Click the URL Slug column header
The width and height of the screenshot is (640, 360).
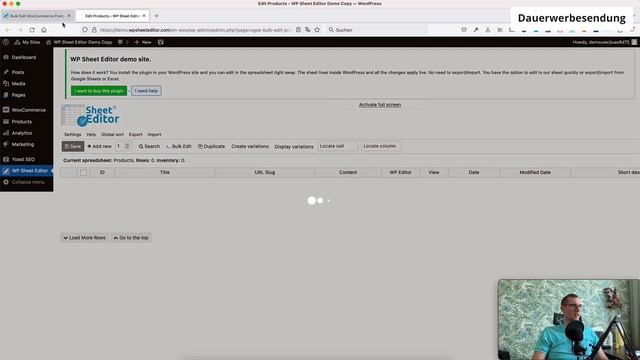264,173
